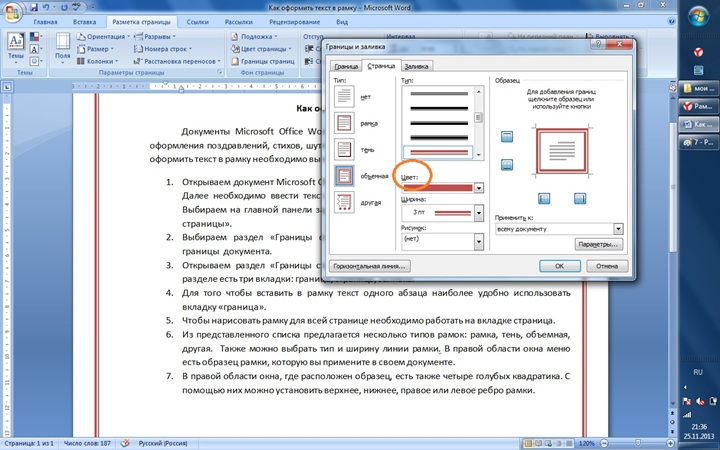Open Yandex browser pinned taskbar icon
The image size is (720, 450).
click(x=698, y=52)
